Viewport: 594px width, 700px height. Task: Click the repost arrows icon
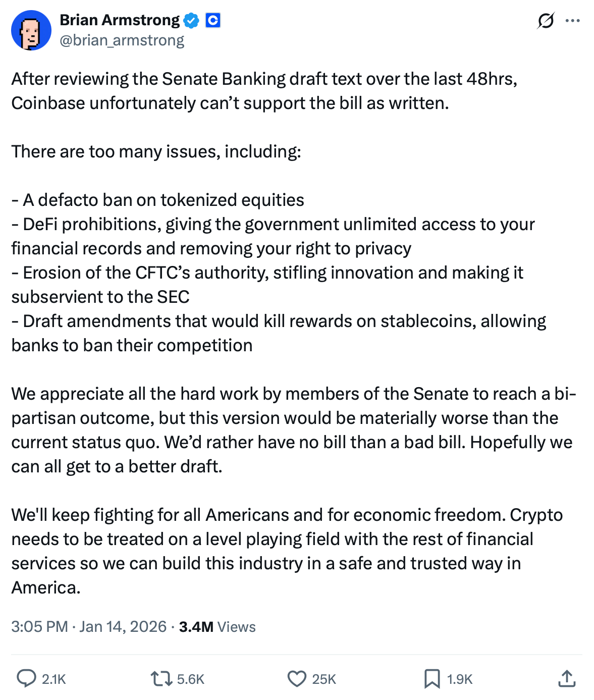tap(161, 679)
